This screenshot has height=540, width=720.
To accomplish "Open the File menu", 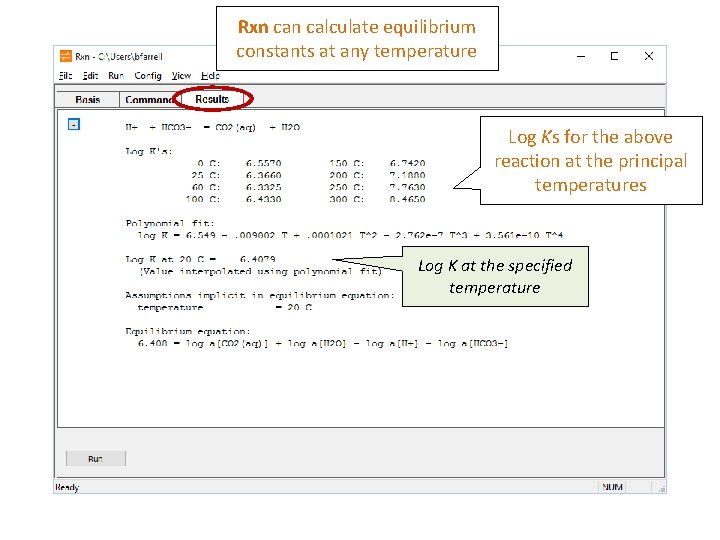I will (x=66, y=76).
